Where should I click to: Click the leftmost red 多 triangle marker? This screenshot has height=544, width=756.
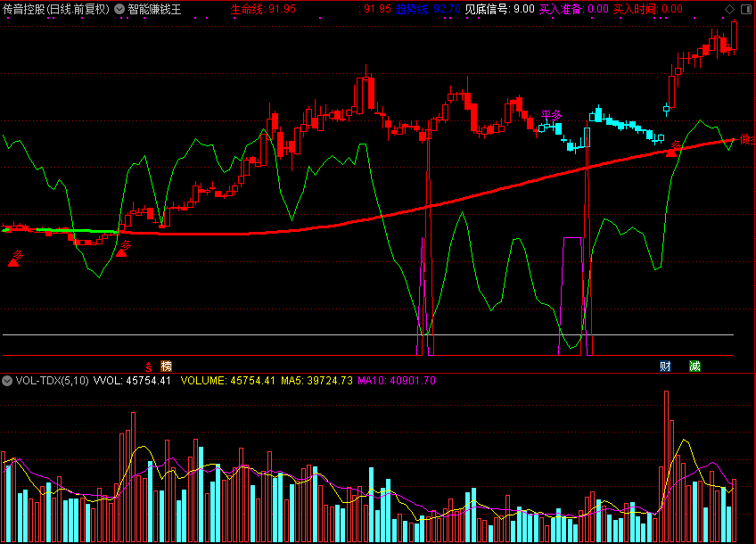(x=13, y=262)
